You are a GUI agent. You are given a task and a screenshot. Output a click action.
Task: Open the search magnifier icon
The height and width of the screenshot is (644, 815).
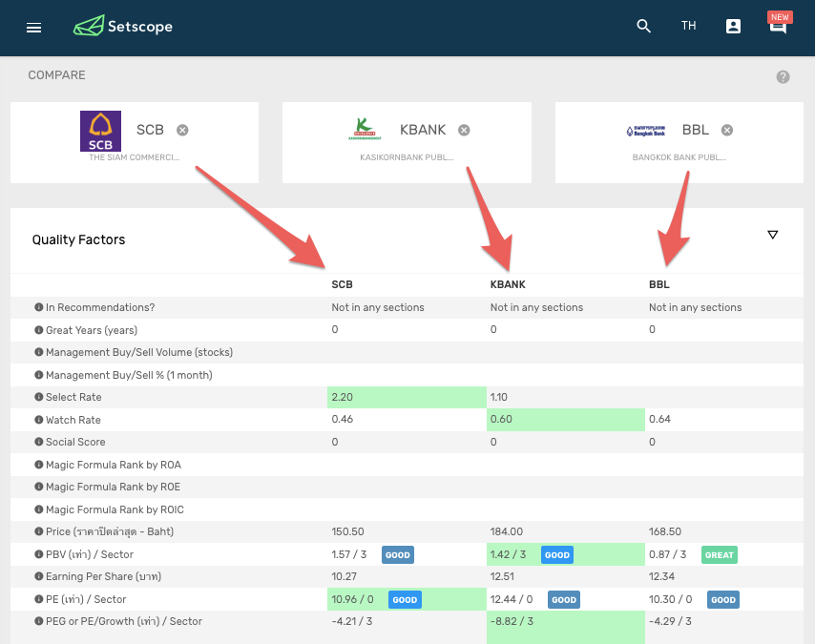point(643,26)
